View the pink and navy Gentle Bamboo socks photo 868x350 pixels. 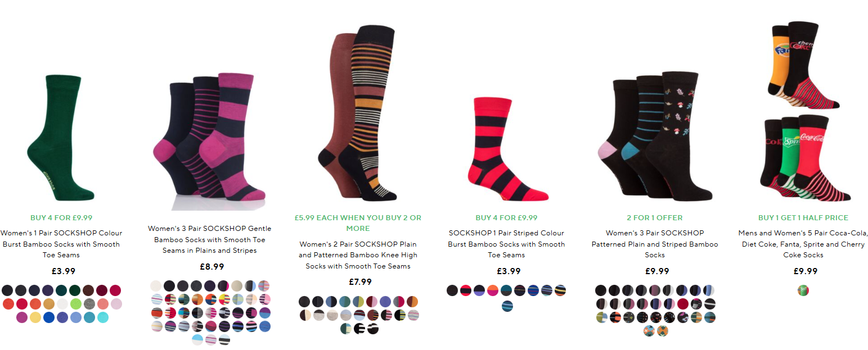(x=210, y=137)
